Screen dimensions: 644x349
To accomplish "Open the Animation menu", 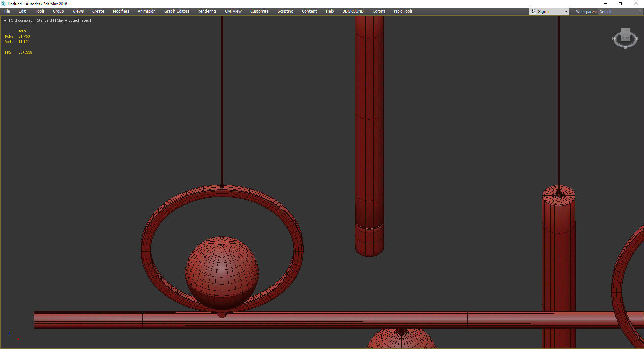I will (x=147, y=11).
